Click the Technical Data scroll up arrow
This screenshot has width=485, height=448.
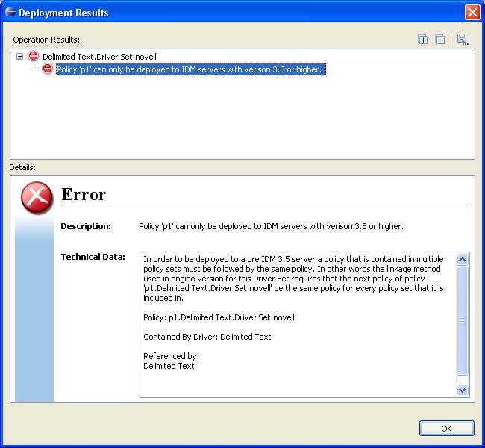click(462, 259)
